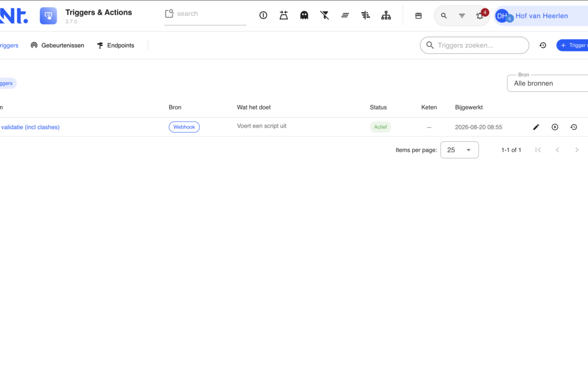Open the storefront marketplace icon
588x368 pixels.
coord(419,16)
